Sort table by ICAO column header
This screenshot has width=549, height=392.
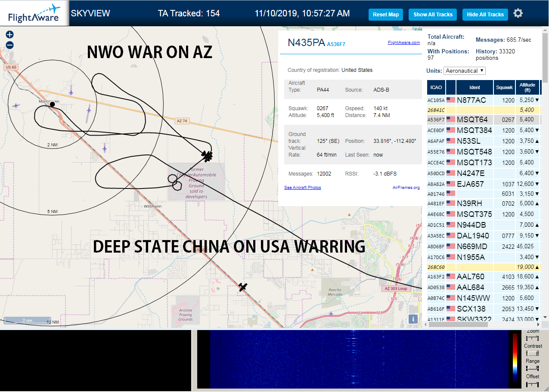click(x=436, y=87)
